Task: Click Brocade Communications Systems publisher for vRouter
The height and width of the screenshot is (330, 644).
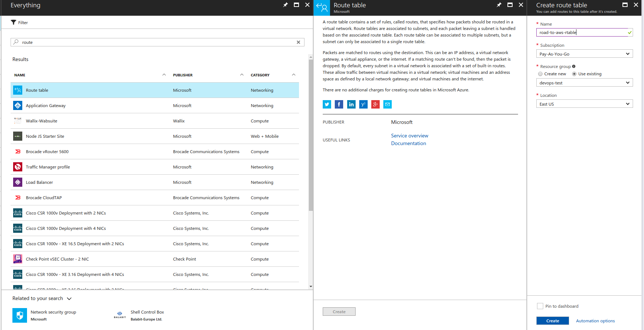Action: (x=206, y=152)
